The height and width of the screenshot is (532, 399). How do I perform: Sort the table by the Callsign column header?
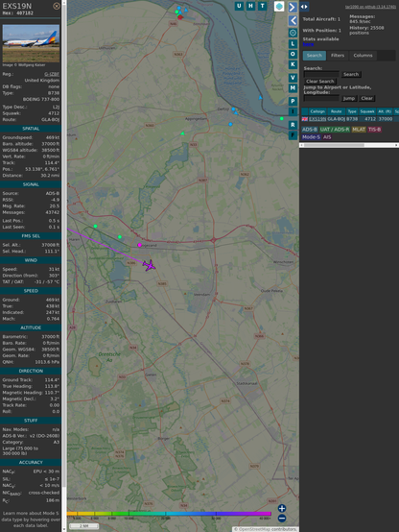tap(317, 111)
